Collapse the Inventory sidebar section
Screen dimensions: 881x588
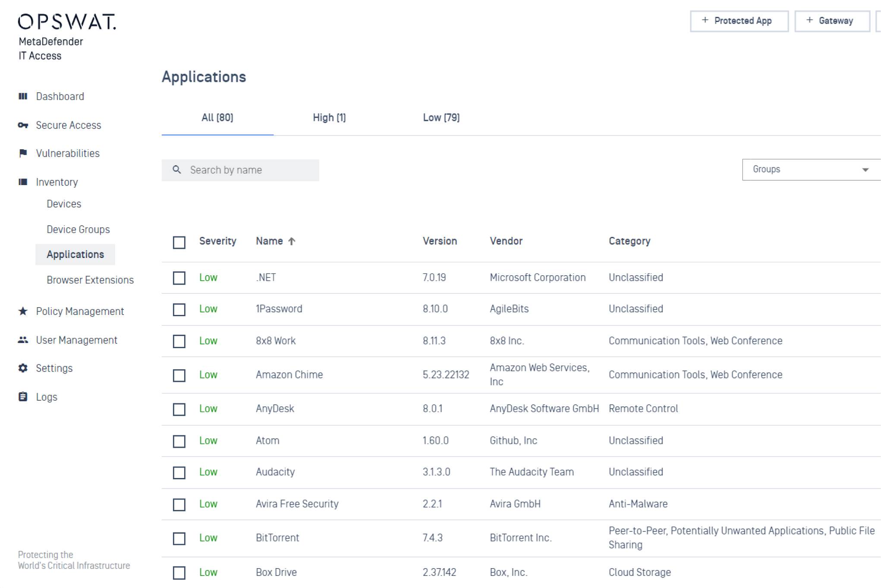[57, 182]
